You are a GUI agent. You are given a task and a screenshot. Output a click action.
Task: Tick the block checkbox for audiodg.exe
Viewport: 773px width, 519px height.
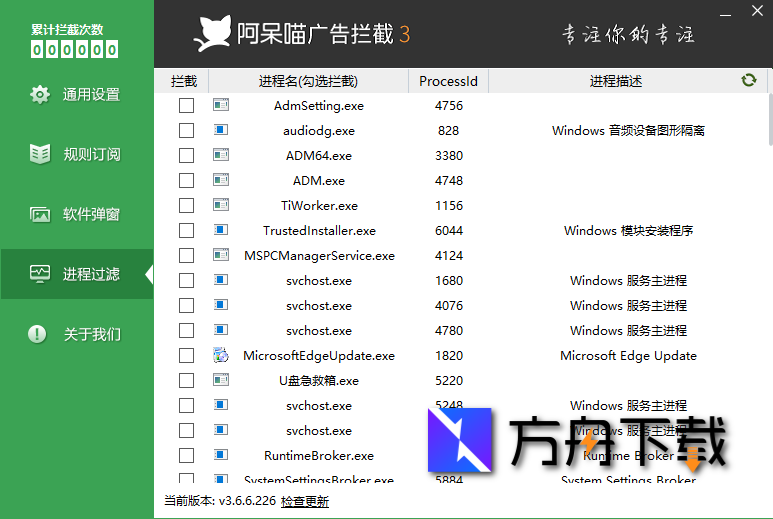[x=186, y=131]
